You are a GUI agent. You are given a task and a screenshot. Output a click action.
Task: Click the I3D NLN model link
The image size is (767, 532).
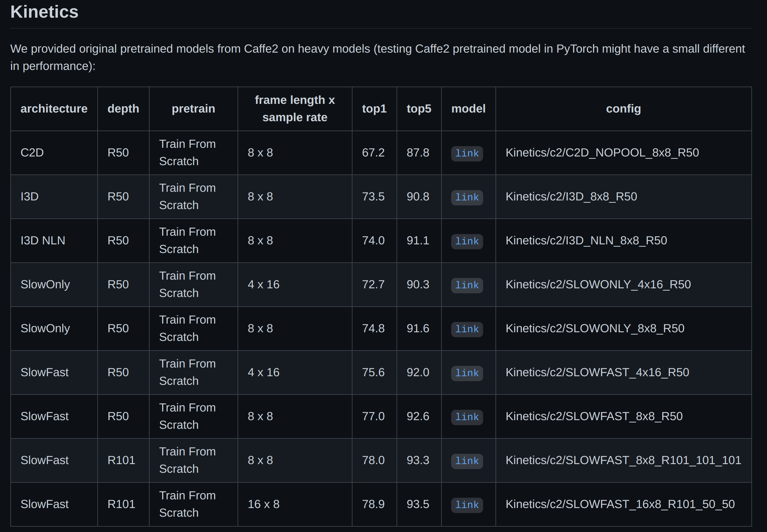(466, 241)
